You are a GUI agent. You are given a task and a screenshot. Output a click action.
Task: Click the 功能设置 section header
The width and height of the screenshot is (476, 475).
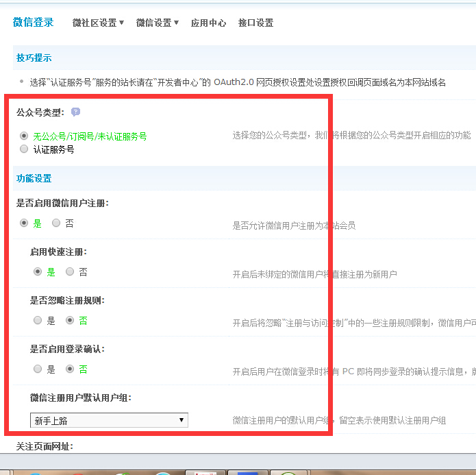pos(34,178)
